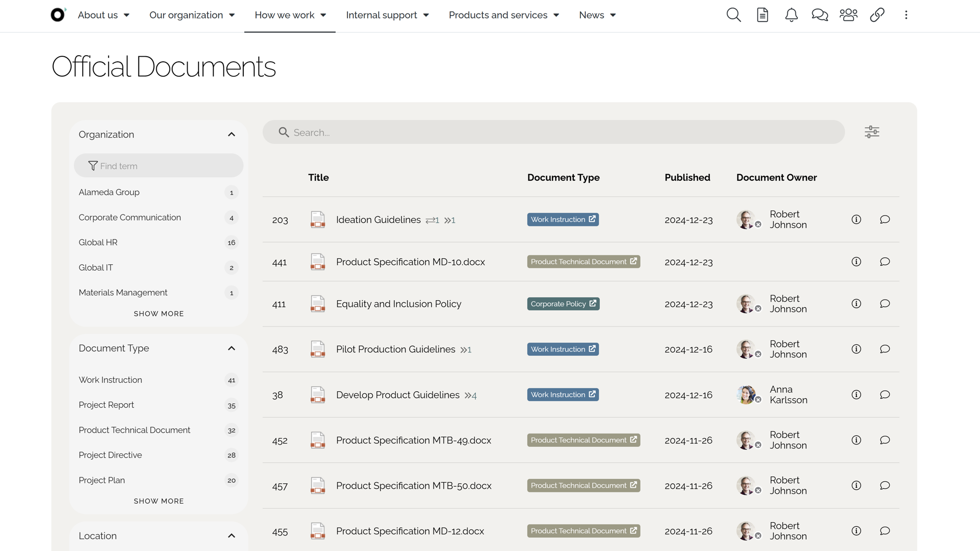Open Robert Johnson's avatar on Equality Policy row

[x=746, y=304]
